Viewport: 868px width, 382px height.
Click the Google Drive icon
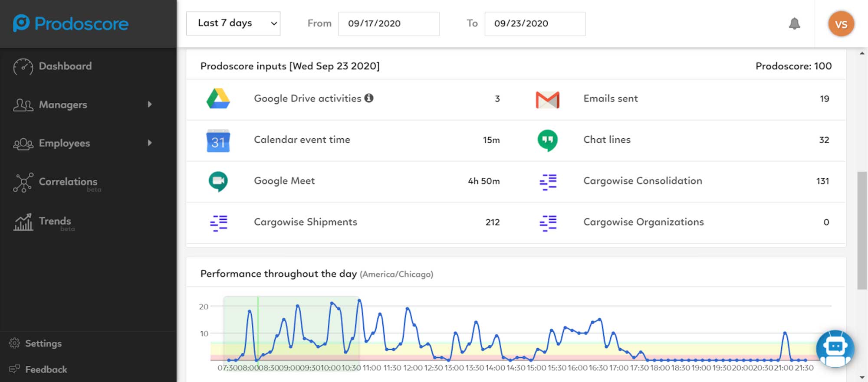click(x=218, y=98)
